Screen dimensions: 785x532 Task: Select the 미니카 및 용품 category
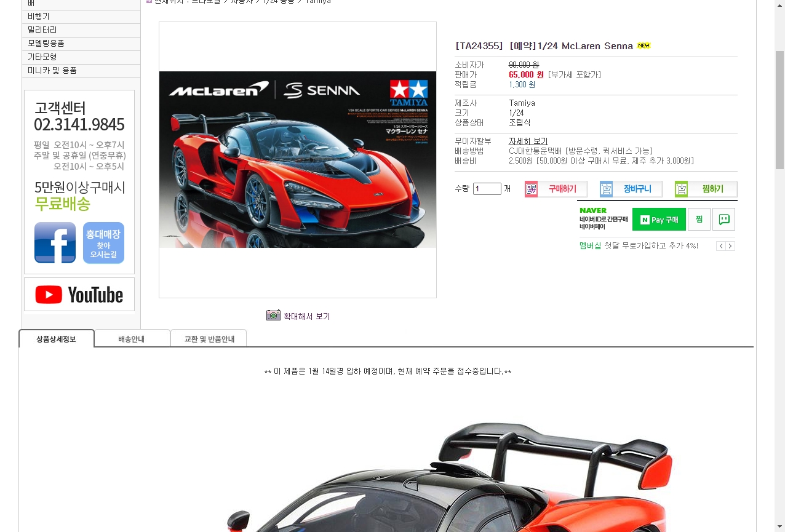(x=81, y=71)
